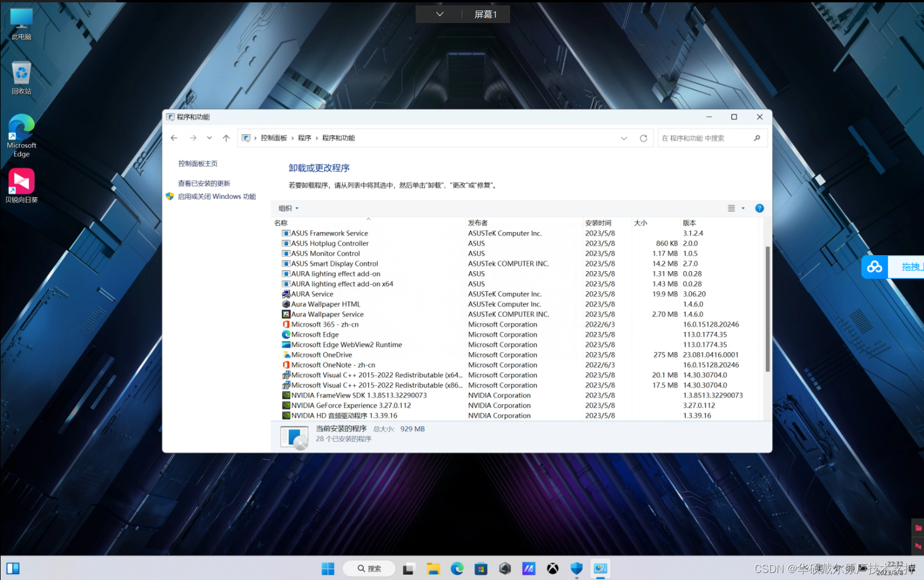
Task: Refresh the Programs and Features list
Action: [x=644, y=138]
